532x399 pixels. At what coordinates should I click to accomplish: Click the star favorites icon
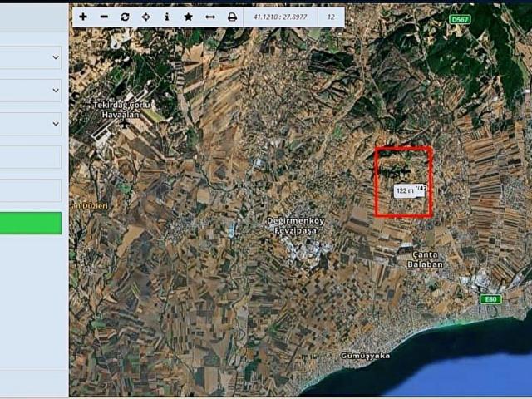click(x=189, y=17)
